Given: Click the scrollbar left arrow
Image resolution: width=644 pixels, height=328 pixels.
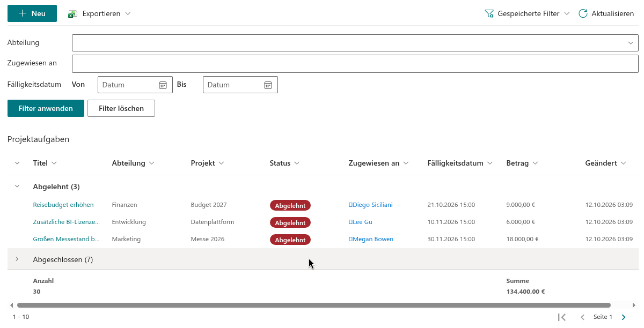Looking at the screenshot, I should pos(11,305).
